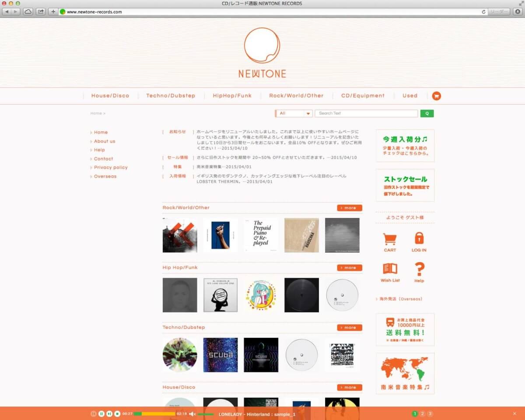Open Help link in left sidebar
The image size is (525, 420).
[99, 150]
